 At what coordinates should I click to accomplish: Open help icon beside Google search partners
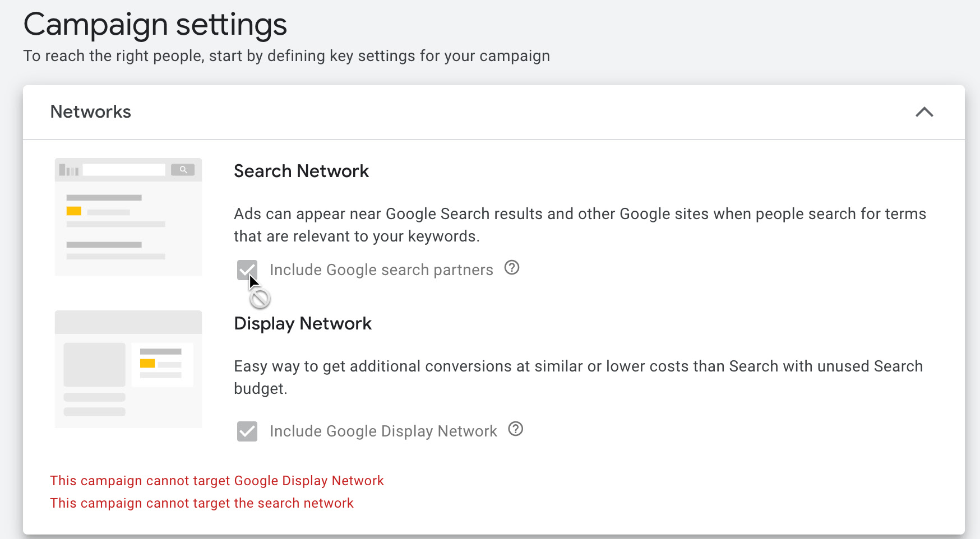click(512, 268)
